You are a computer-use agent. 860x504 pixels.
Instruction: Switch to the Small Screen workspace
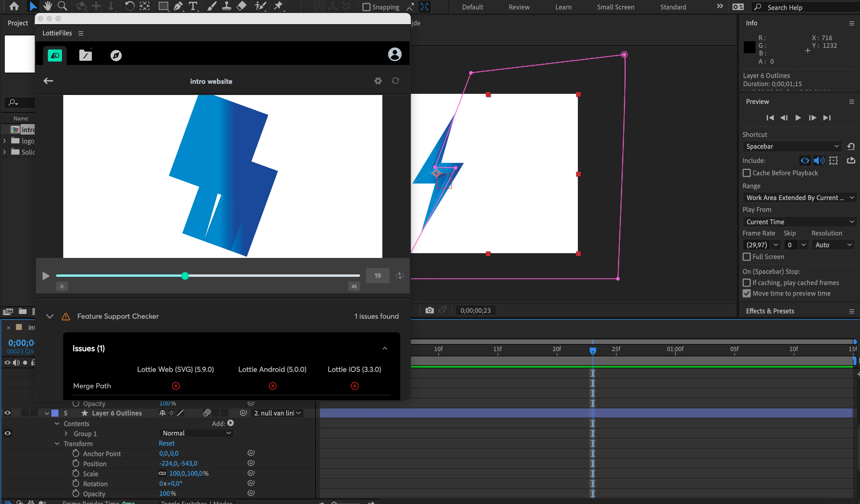coord(615,7)
